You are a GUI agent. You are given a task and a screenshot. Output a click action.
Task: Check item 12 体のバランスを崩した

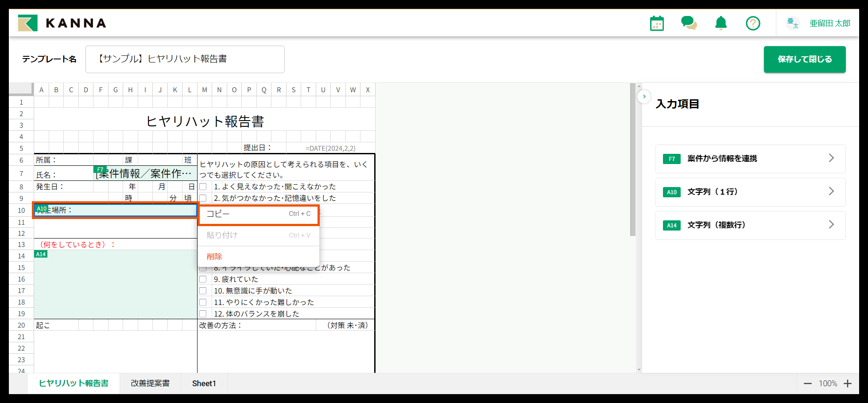tap(203, 313)
